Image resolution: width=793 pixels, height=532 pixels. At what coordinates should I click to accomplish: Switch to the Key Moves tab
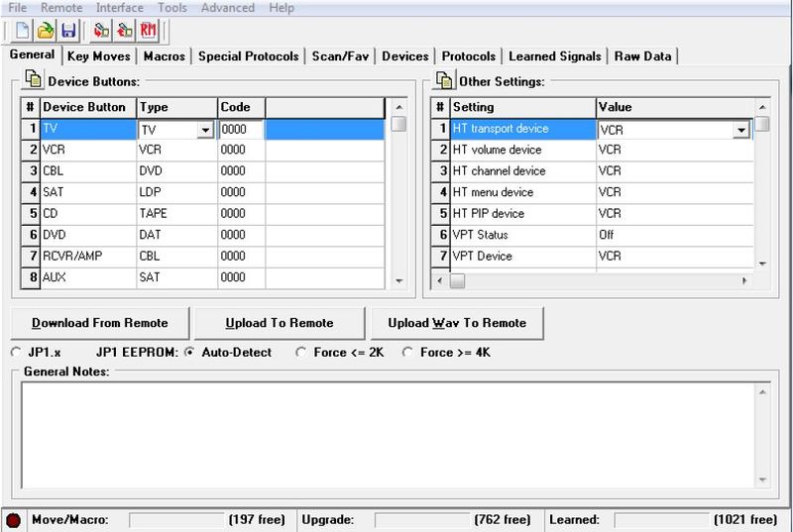tap(98, 56)
